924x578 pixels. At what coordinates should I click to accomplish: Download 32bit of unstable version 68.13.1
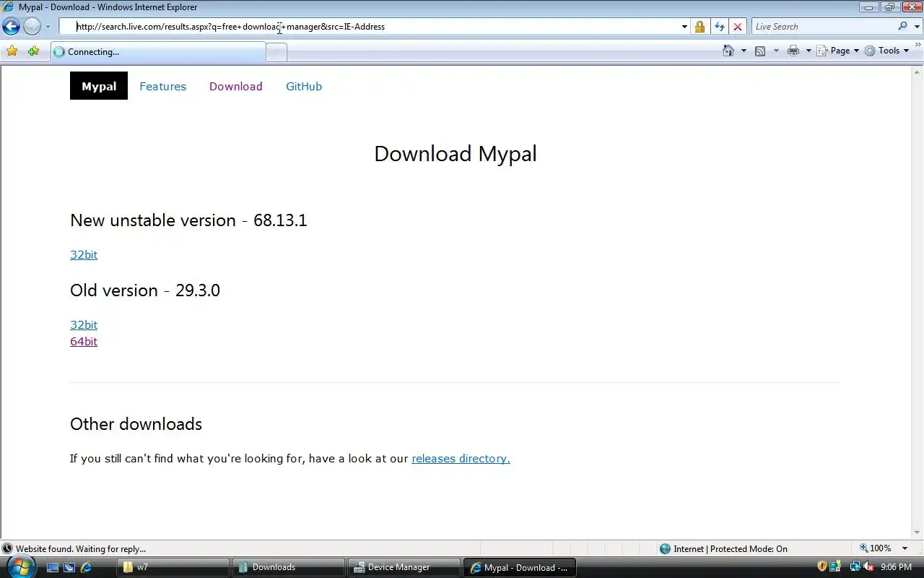(x=84, y=254)
